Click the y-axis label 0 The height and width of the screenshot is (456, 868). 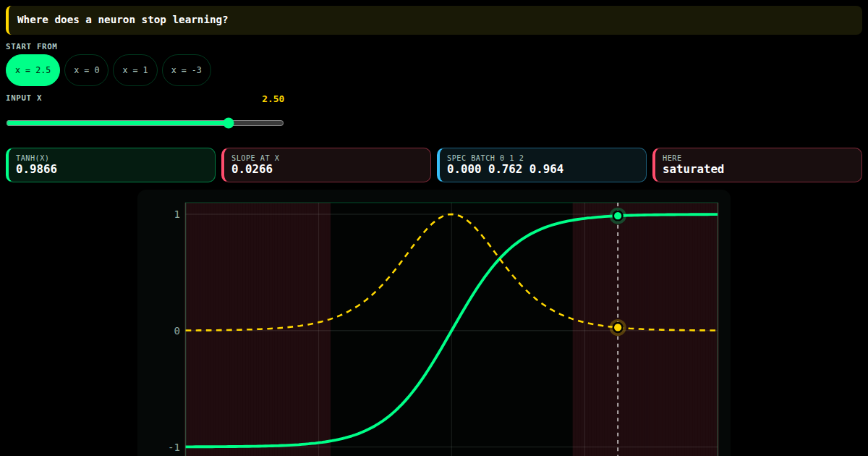(x=176, y=331)
